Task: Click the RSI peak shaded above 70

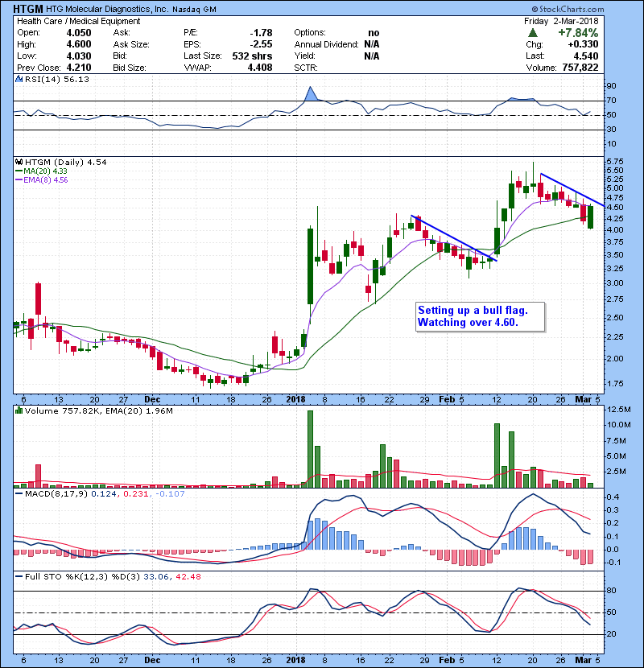Action: [310, 95]
